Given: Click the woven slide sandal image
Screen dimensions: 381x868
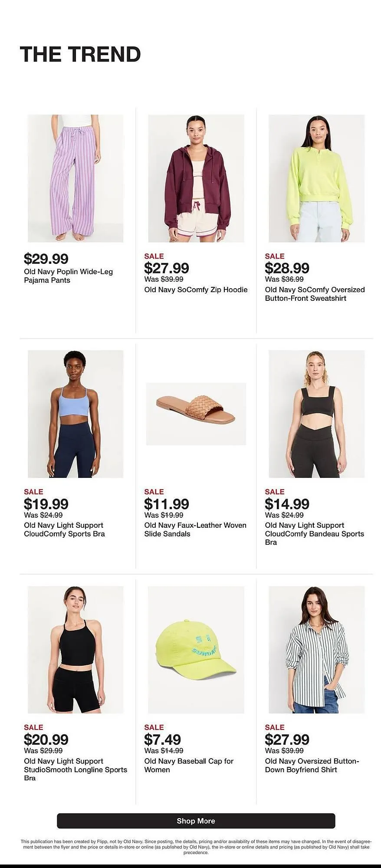Looking at the screenshot, I should tap(196, 414).
